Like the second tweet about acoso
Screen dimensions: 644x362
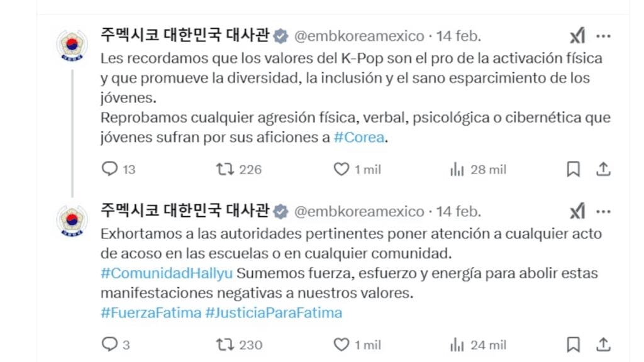click(341, 344)
